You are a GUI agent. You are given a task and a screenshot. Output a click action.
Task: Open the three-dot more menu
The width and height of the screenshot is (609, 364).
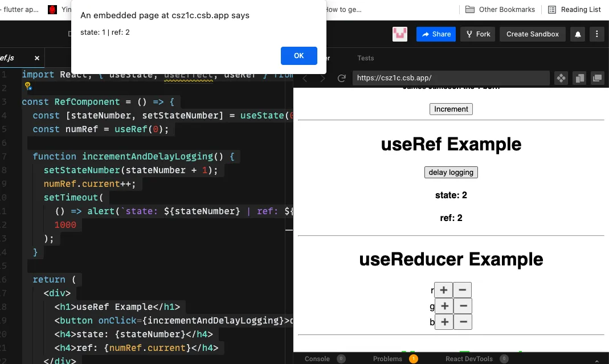pyautogui.click(x=597, y=34)
